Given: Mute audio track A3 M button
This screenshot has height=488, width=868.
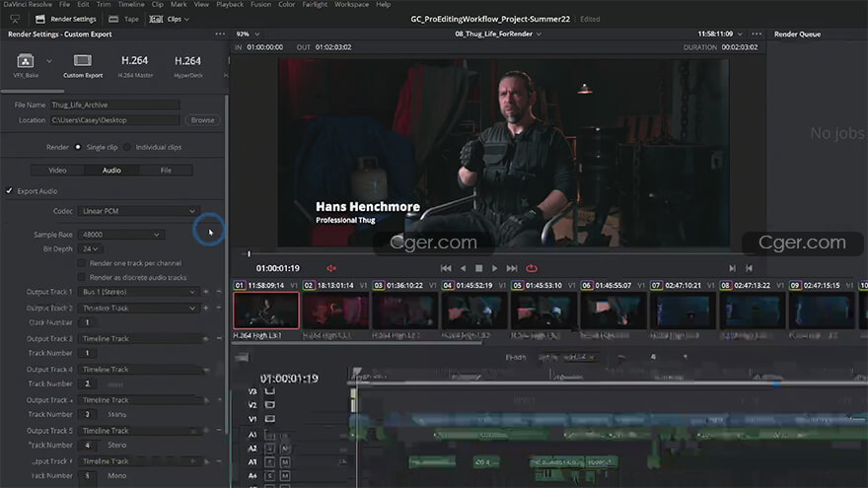Looking at the screenshot, I should click(285, 462).
